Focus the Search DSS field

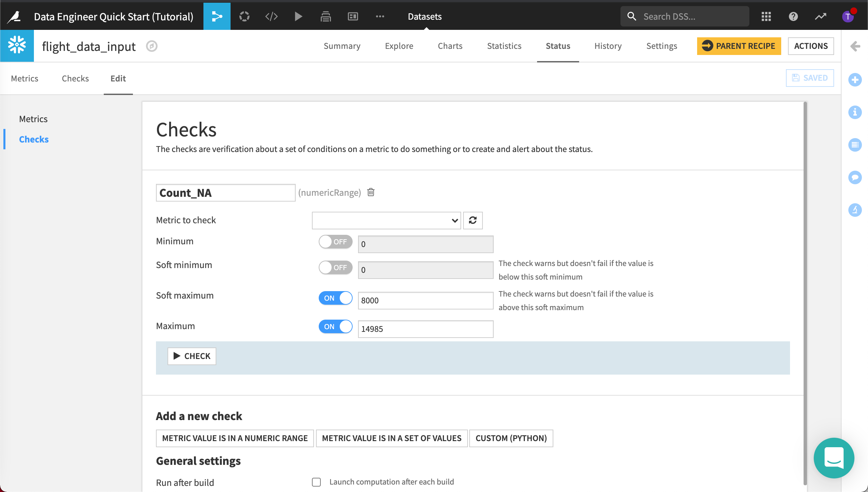(685, 16)
